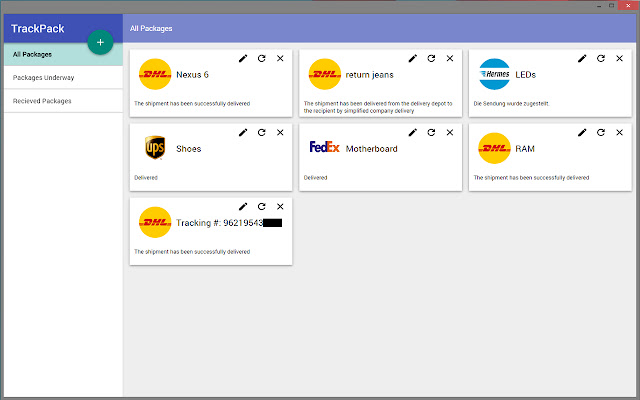
Task: Click the TrackPack app title
Action: click(x=38, y=29)
